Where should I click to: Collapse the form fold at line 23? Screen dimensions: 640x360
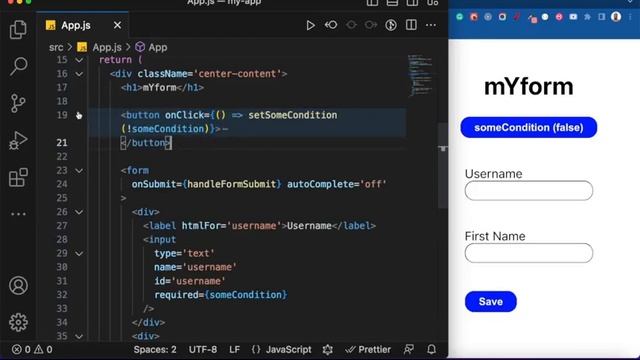click(79, 171)
